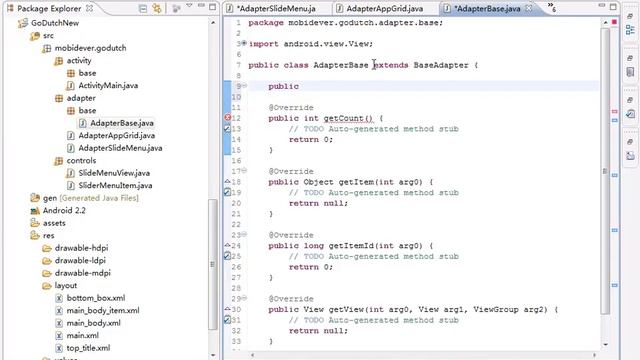The height and width of the screenshot is (360, 640).
Task: Toggle Link with Editor icon
Action: click(x=157, y=8)
